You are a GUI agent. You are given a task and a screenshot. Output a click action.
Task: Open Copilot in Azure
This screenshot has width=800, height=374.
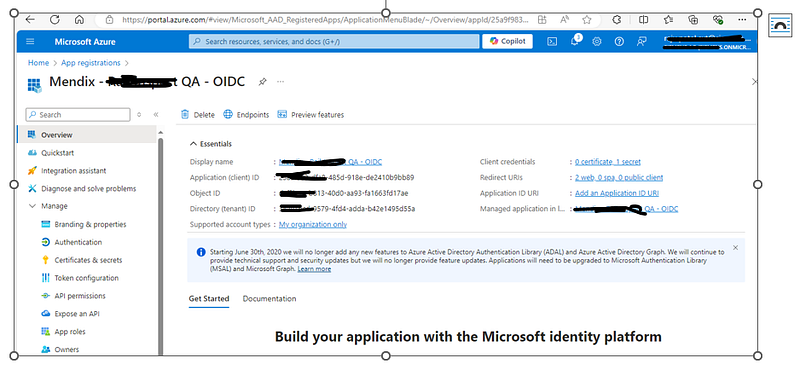507,41
